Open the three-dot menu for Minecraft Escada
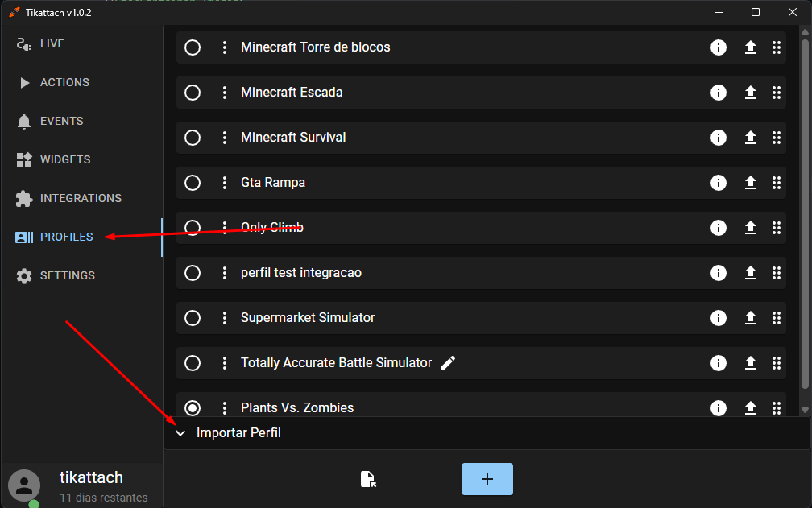This screenshot has width=812, height=508. point(224,93)
